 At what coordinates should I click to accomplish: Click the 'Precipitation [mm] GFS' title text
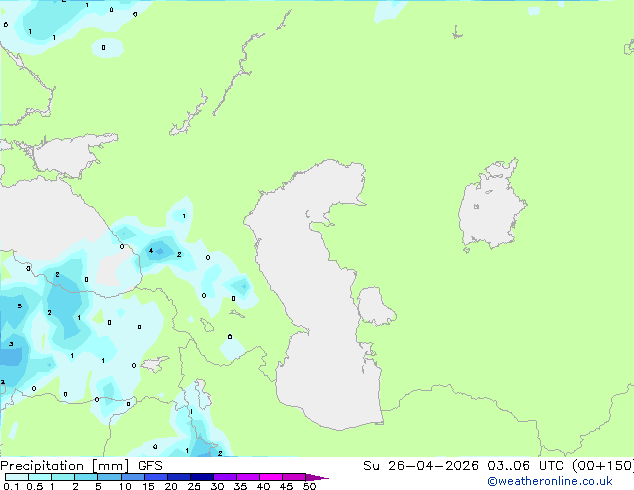coord(81,466)
